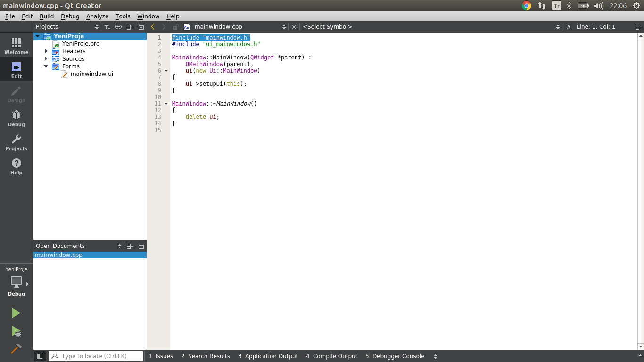Open Debug mode in sidebar

click(x=17, y=118)
